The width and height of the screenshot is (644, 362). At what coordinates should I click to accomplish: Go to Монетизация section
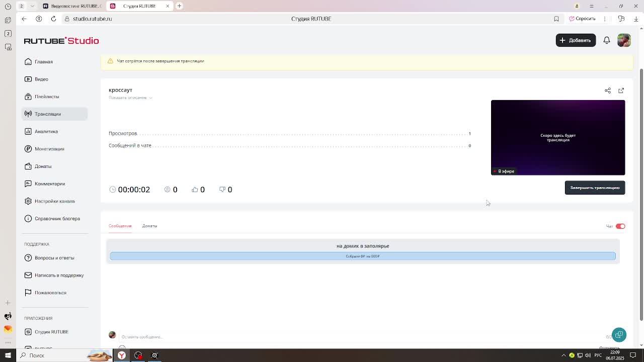(x=54, y=149)
